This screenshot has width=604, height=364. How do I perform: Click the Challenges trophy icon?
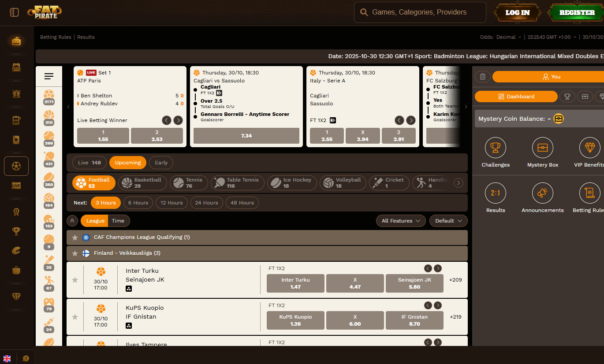(495, 148)
